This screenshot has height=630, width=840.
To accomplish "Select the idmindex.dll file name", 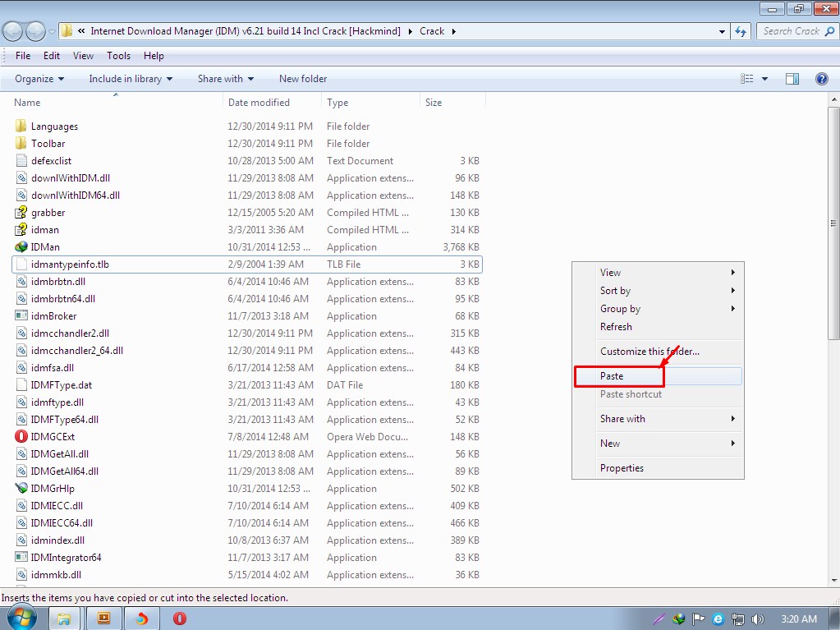I will (x=57, y=540).
